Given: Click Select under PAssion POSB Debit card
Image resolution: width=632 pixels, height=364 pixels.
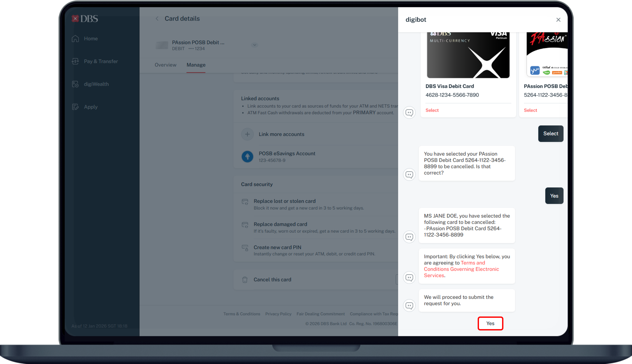Looking at the screenshot, I should (530, 110).
